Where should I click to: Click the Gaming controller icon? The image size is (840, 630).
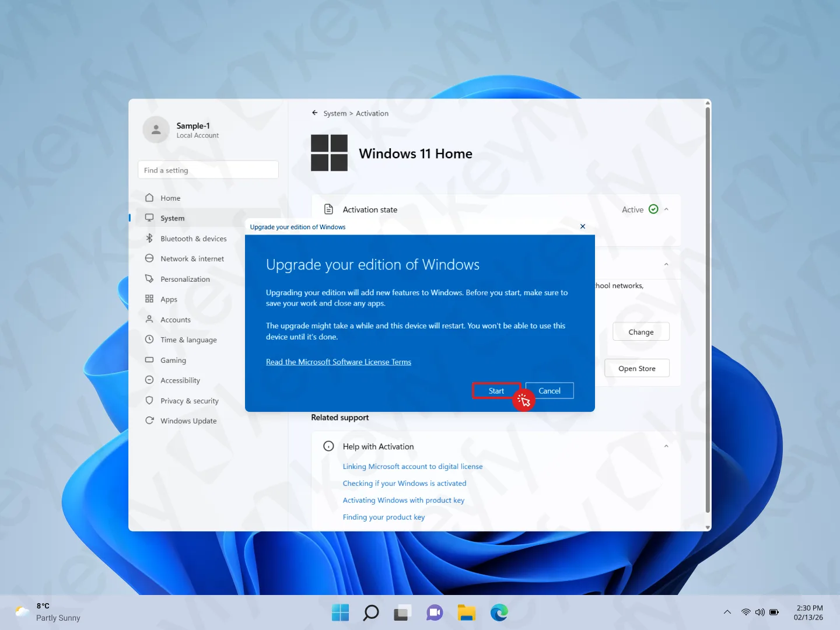pos(149,360)
